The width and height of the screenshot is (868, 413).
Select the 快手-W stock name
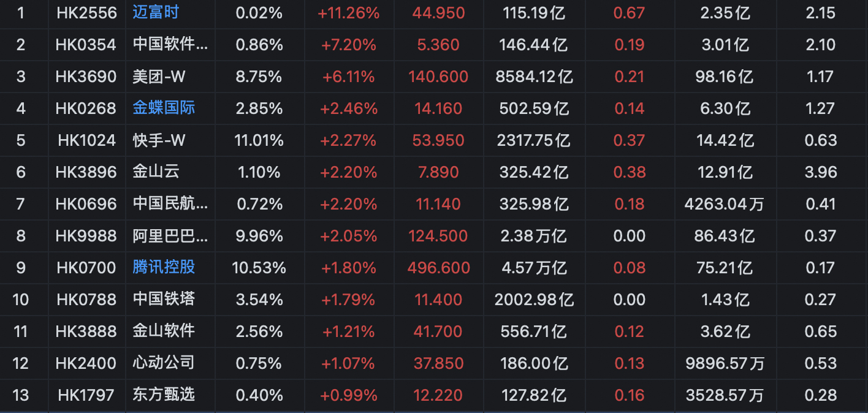tap(159, 140)
